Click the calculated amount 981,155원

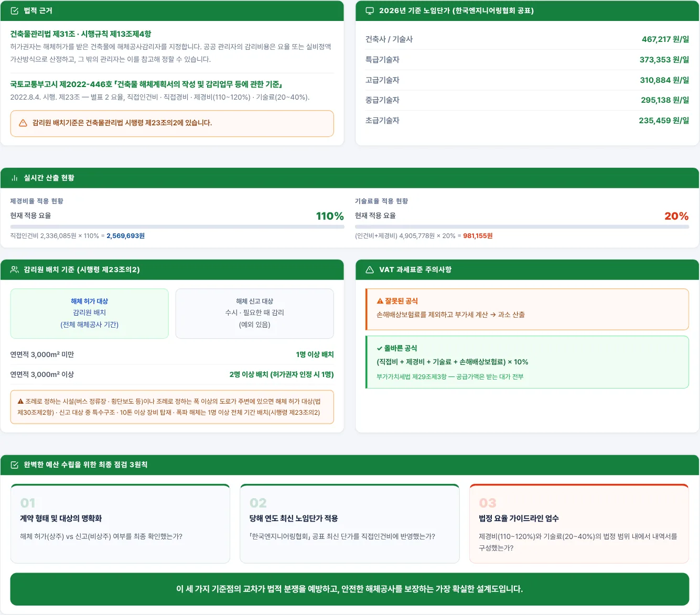(x=478, y=236)
